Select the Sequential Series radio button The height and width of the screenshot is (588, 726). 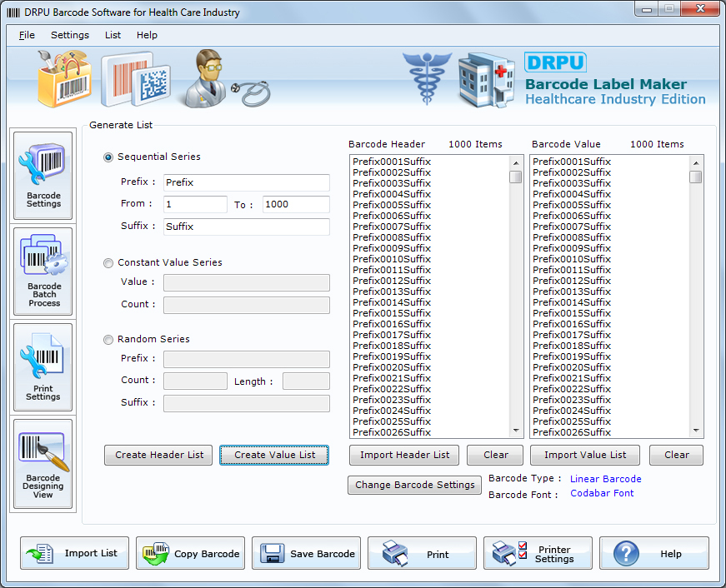(108, 157)
